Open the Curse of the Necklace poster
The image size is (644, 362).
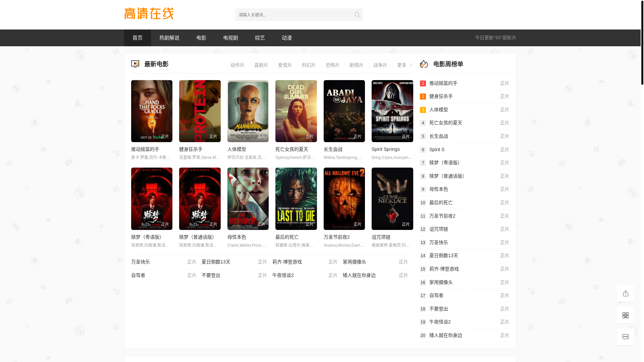click(x=392, y=199)
